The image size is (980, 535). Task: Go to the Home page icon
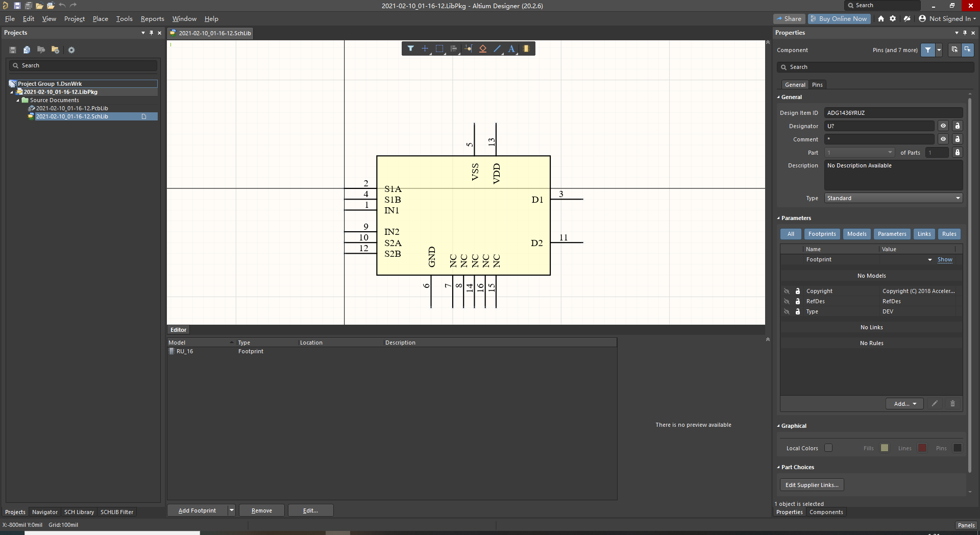click(881, 19)
